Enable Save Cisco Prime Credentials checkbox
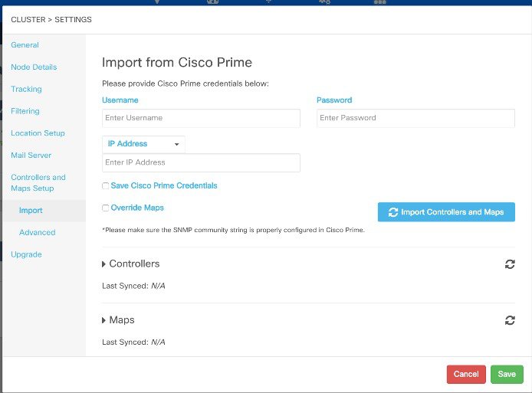 pos(106,186)
